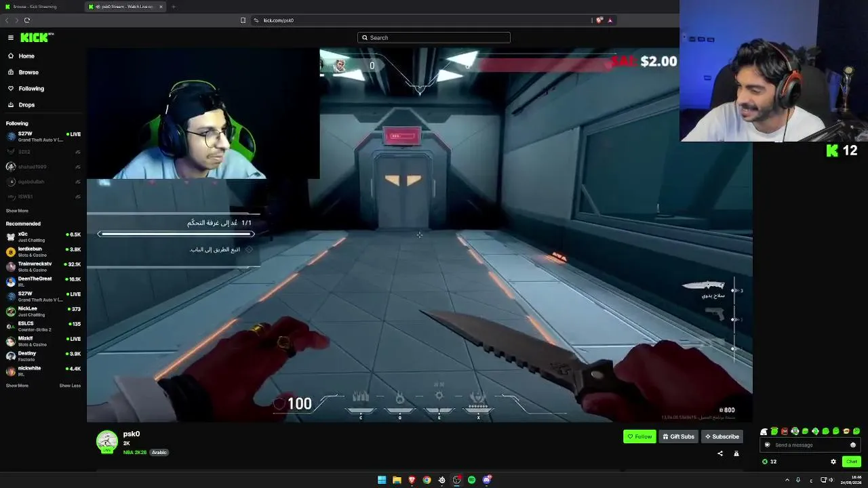
Task: Open offline channel shahad1999
Action: coord(43,167)
